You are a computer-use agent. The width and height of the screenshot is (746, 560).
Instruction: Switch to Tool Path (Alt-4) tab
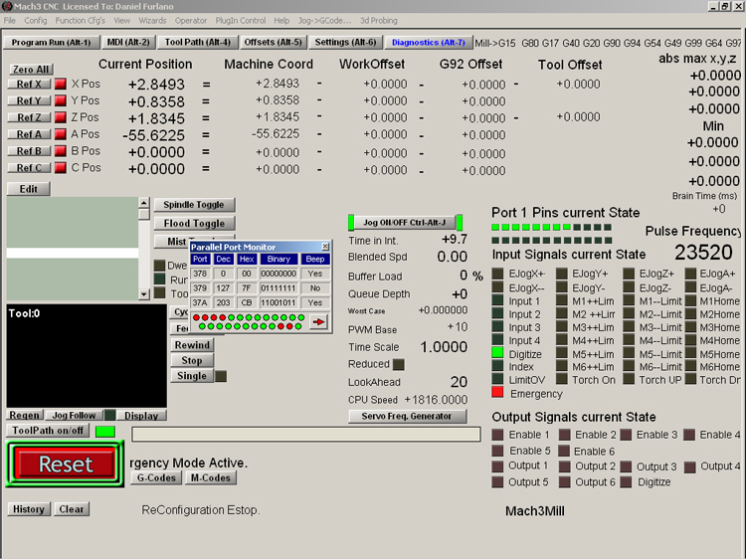pos(198,43)
